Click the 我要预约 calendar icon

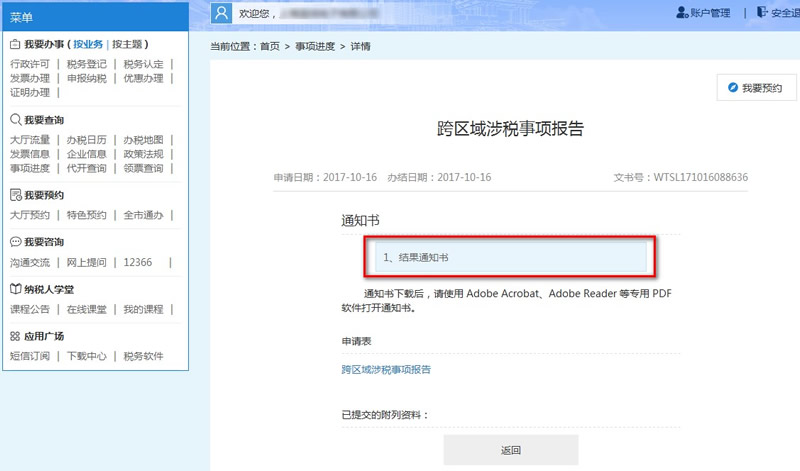(x=15, y=196)
